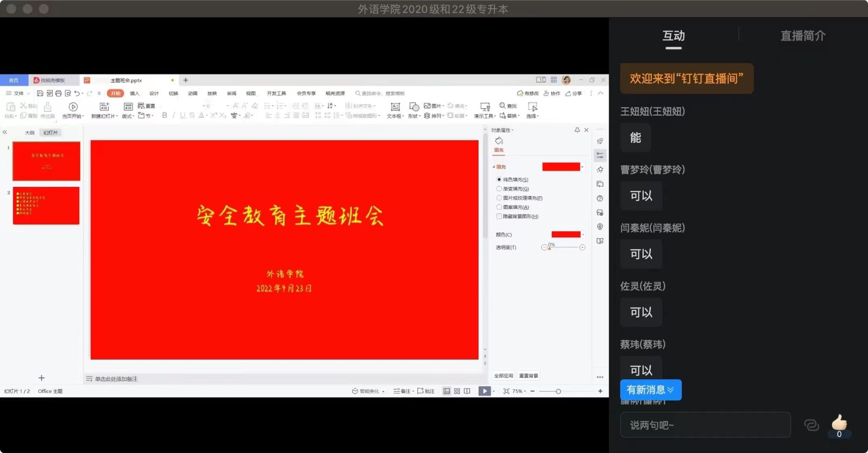Click the save icon in quick toolbar
The width and height of the screenshot is (868, 453).
(x=40, y=93)
